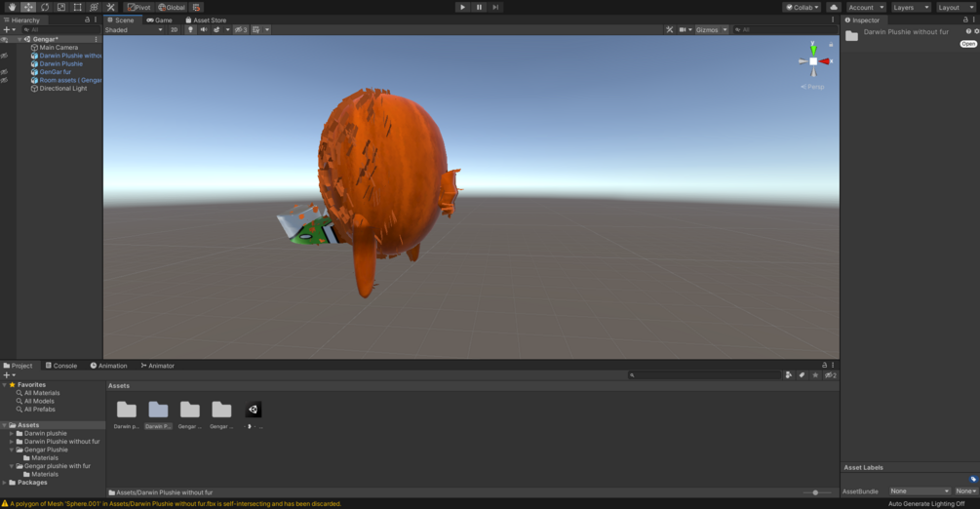This screenshot has height=509, width=980.
Task: Open Hierarchy panel options menu dots
Action: click(96, 20)
